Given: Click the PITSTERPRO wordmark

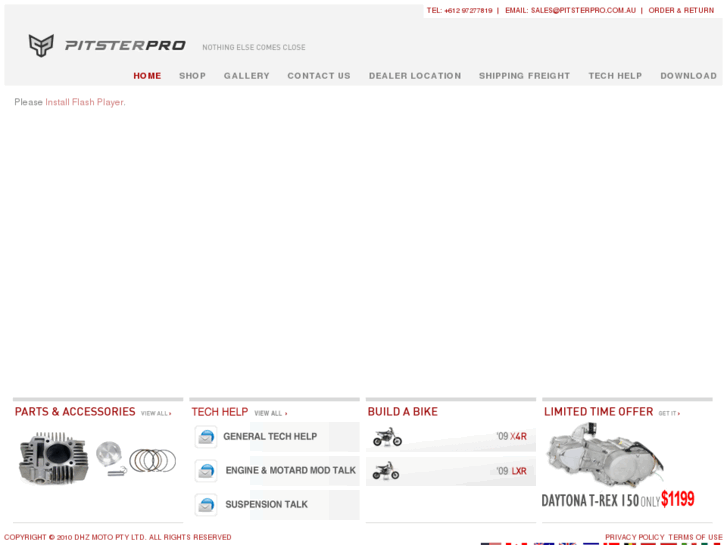Looking at the screenshot, I should (x=125, y=45).
